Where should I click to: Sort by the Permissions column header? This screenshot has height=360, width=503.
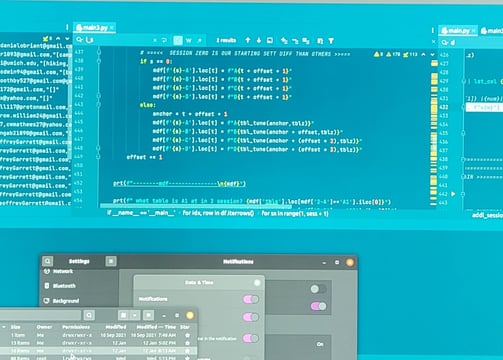[76, 327]
